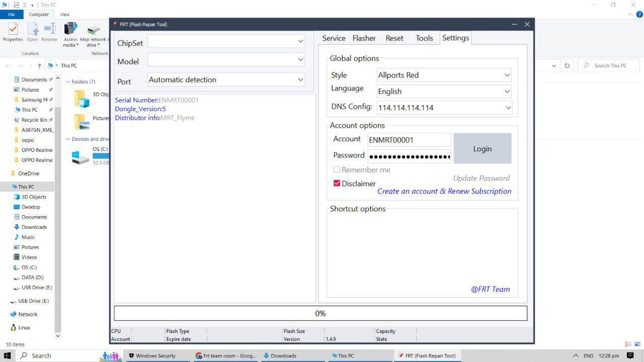Open Downloads under This PC in sidebar
The height and width of the screenshot is (362, 644).
click(x=34, y=227)
